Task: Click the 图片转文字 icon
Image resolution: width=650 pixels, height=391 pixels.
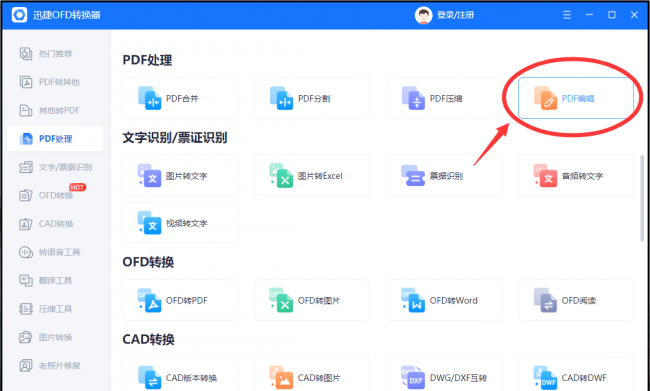Action: coord(149,175)
